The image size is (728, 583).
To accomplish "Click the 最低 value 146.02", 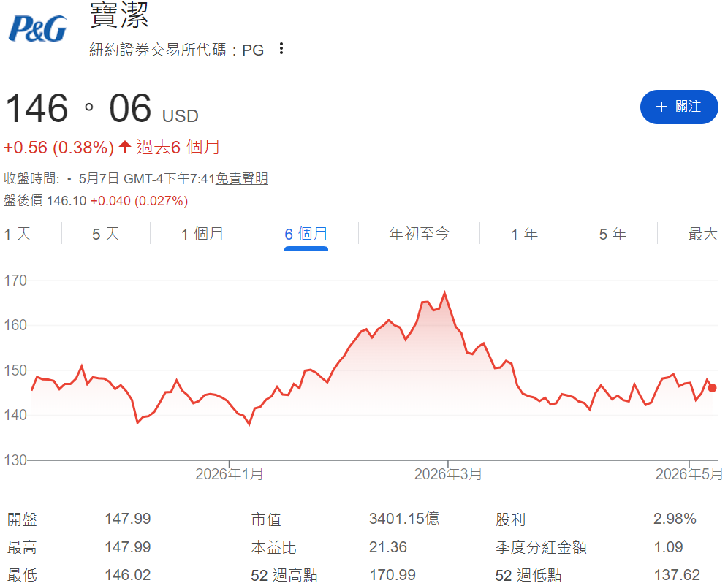I will click(x=128, y=575).
